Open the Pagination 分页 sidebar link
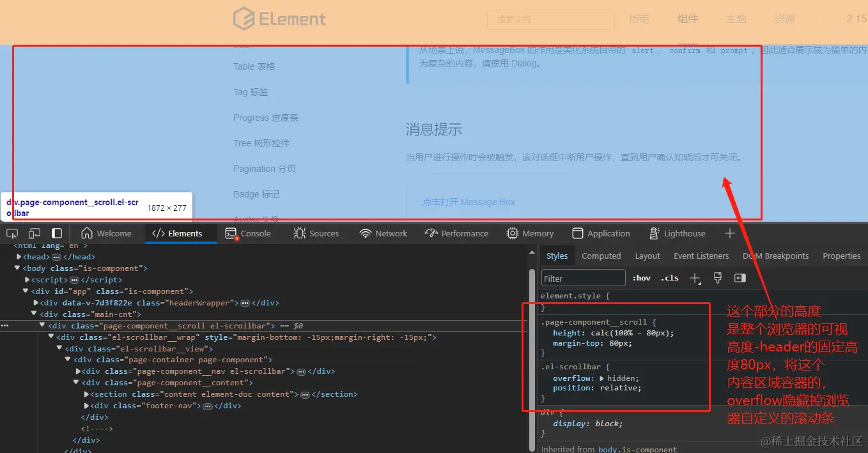 tap(264, 169)
